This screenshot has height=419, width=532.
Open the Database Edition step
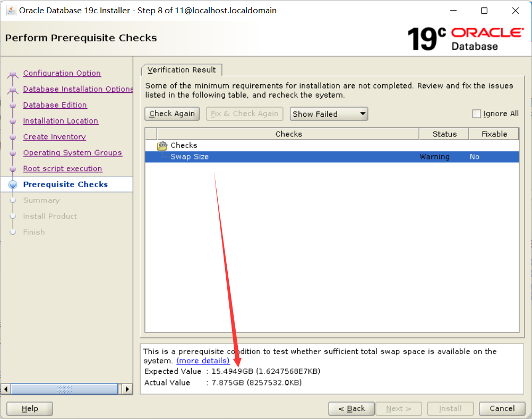pos(55,105)
